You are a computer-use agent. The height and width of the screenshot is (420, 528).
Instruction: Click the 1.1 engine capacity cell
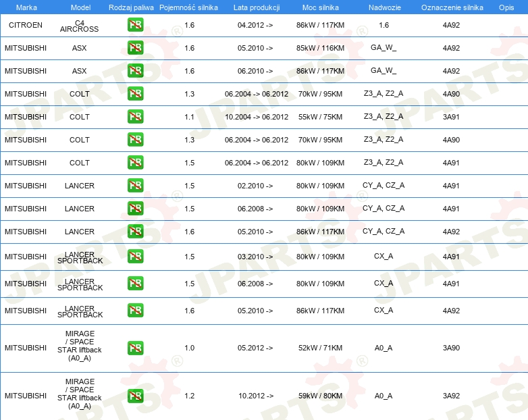[x=189, y=117]
